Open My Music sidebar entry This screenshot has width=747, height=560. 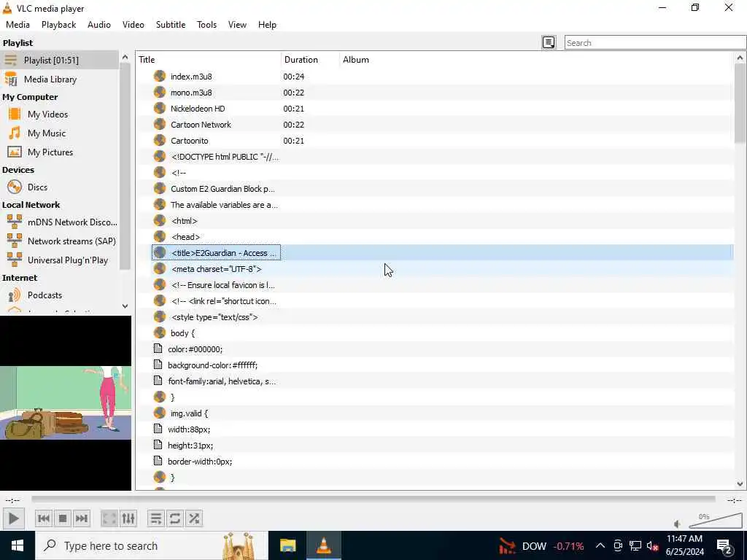tap(59, 133)
